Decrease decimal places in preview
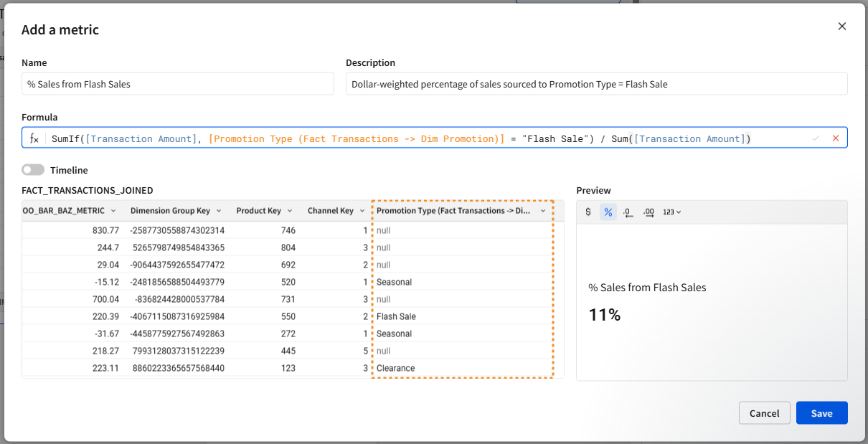 [628, 212]
